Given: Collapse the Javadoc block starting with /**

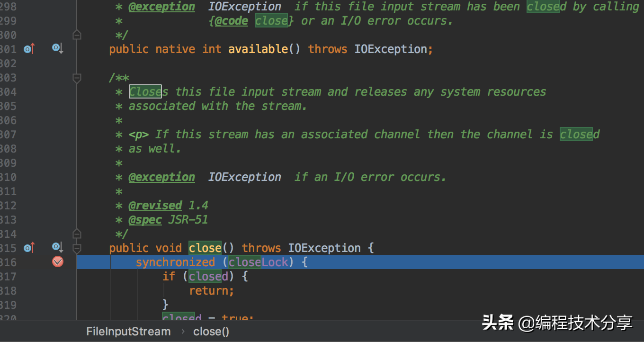Looking at the screenshot, I should click(77, 78).
